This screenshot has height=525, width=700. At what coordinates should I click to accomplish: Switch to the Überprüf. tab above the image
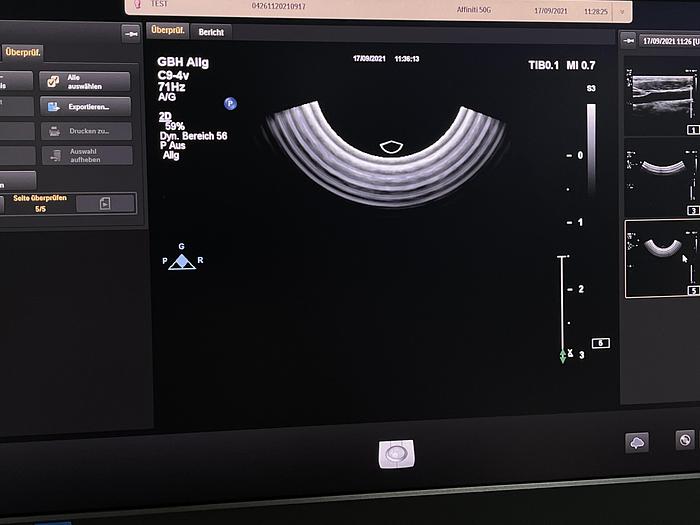coord(168,30)
